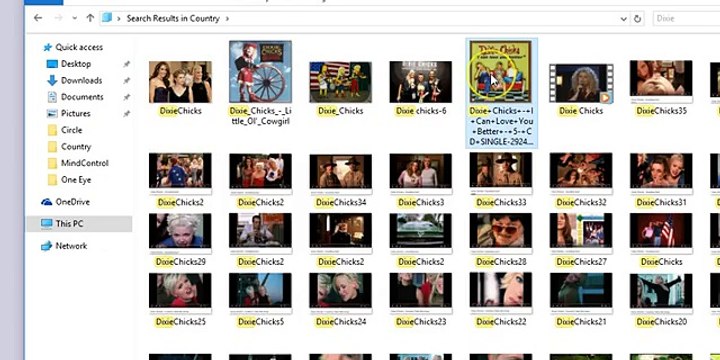Select the DixieChicks29 thumbnail
The width and height of the screenshot is (720, 360).
[x=180, y=233]
